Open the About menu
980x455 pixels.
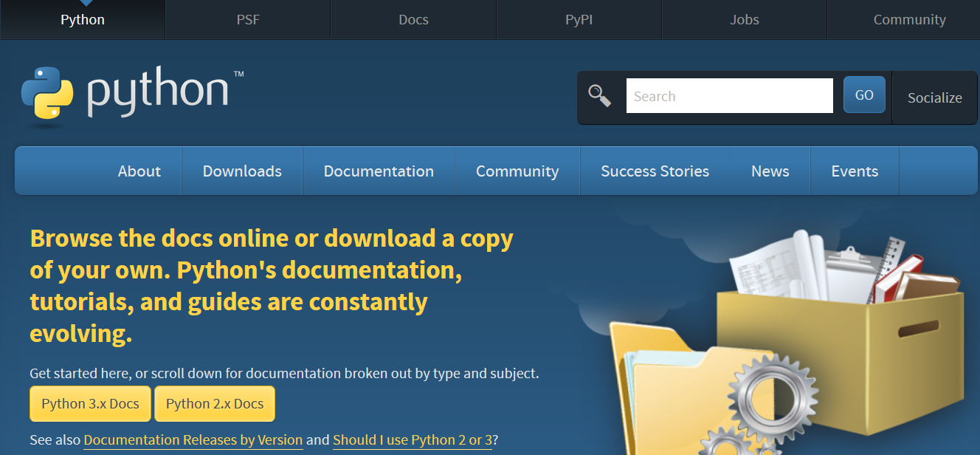[x=139, y=171]
